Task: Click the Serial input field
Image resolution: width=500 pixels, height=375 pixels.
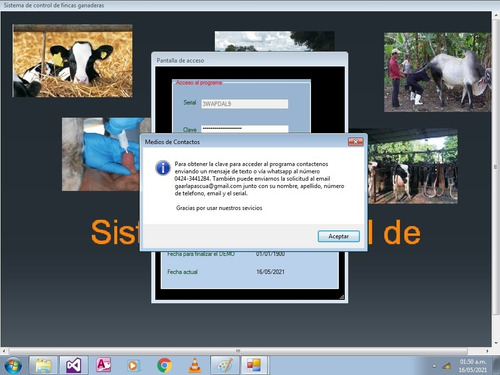Action: point(245,104)
